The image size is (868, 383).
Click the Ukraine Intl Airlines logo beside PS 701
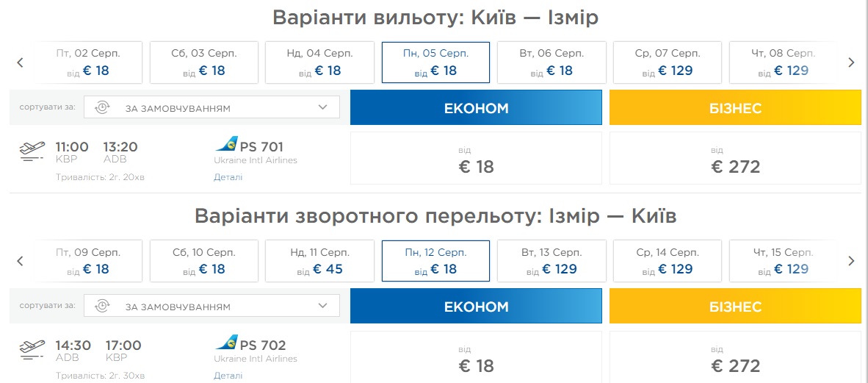226,145
